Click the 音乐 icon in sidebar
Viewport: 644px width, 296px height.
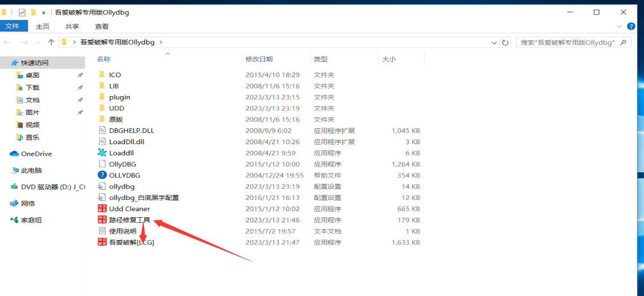19,137
